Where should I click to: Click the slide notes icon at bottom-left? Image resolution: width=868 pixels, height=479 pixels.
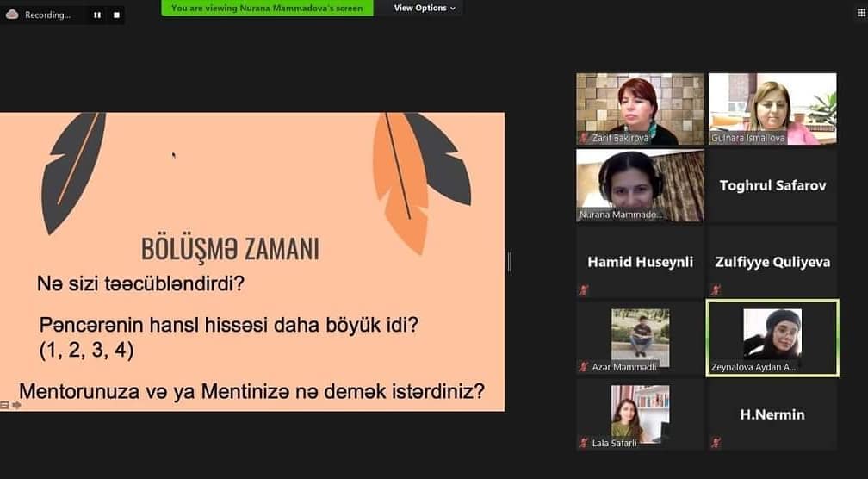coord(5,404)
